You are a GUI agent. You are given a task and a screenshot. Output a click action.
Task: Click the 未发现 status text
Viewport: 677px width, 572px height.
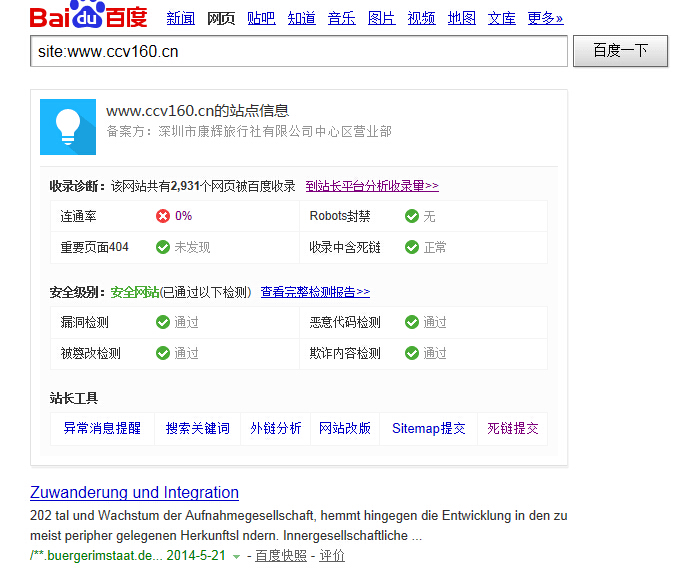click(192, 247)
